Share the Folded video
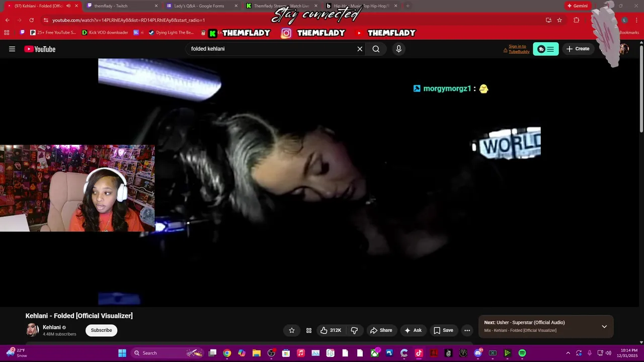 [x=381, y=330]
